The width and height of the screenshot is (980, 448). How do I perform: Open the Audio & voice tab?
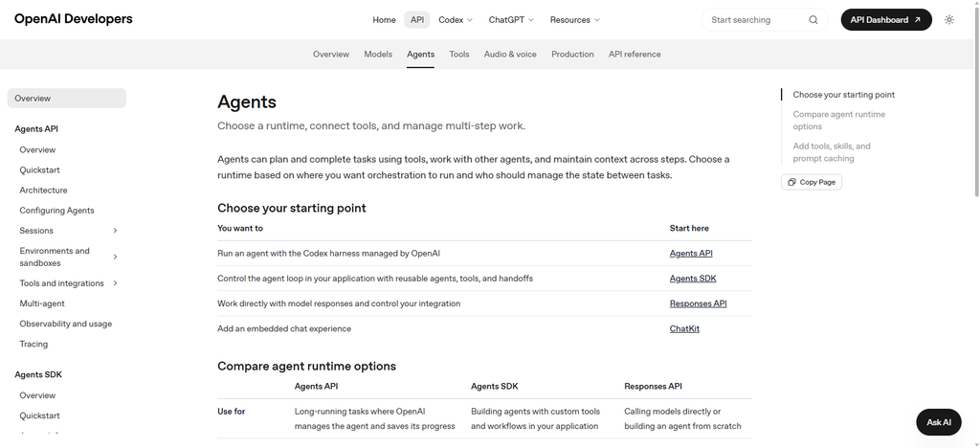510,55
